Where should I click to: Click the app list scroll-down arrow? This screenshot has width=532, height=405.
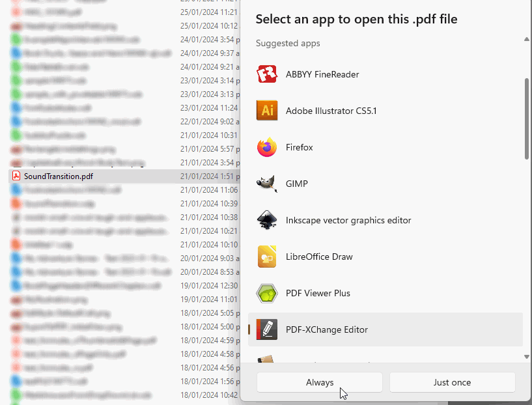pos(527,357)
